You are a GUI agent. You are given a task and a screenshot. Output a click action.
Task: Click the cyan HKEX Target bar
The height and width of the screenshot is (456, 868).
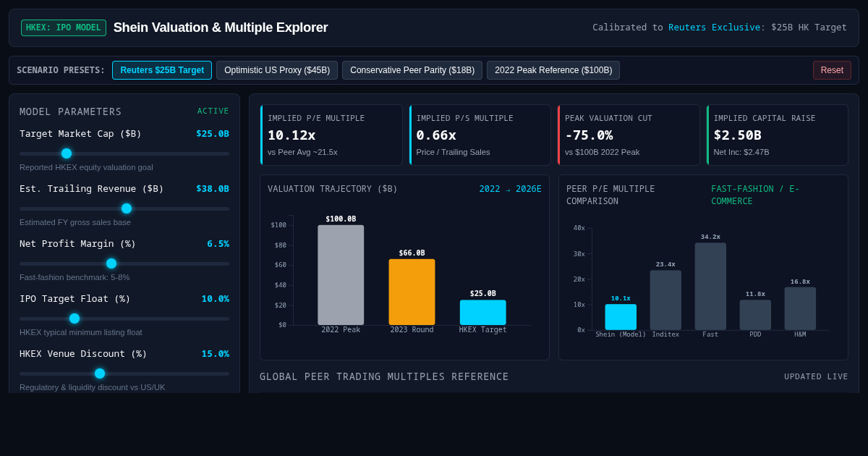[x=482, y=313]
